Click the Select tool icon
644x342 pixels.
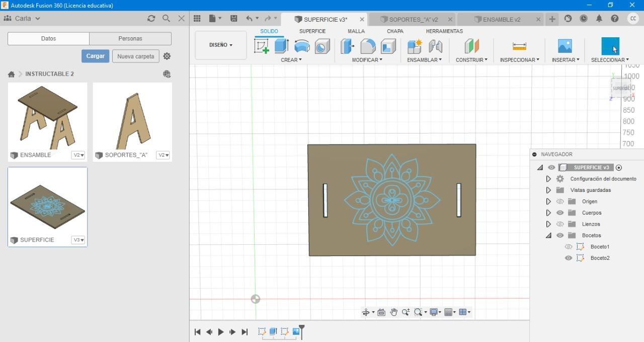610,46
